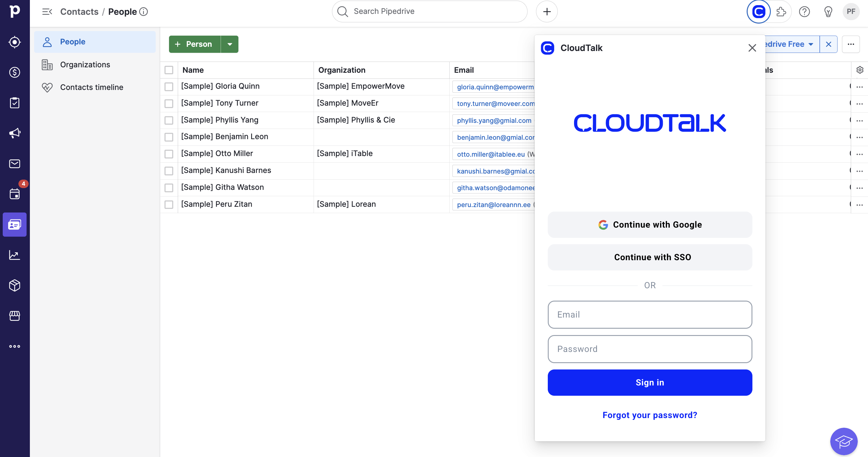Select the Otto Miller row checkbox
868x457 pixels.
coord(169,154)
